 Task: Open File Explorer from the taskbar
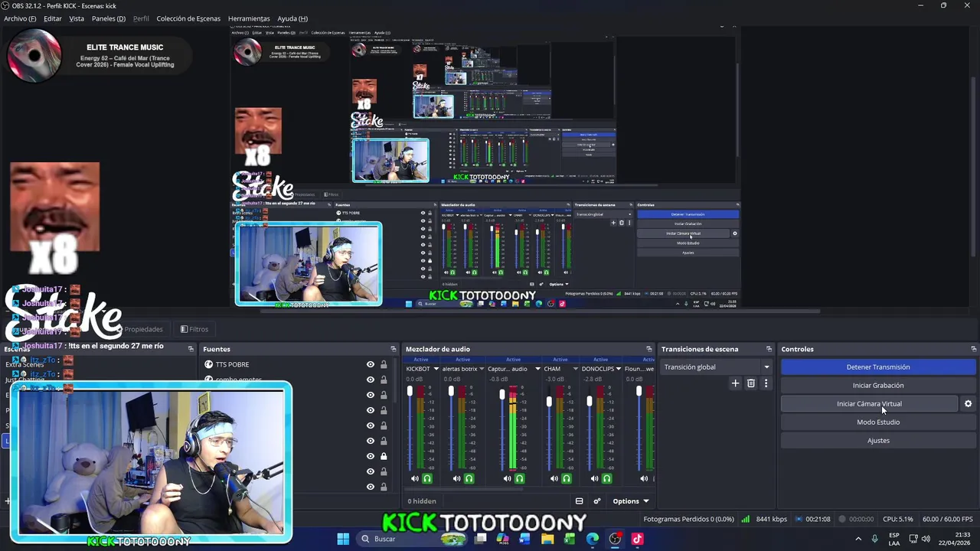pos(547,539)
